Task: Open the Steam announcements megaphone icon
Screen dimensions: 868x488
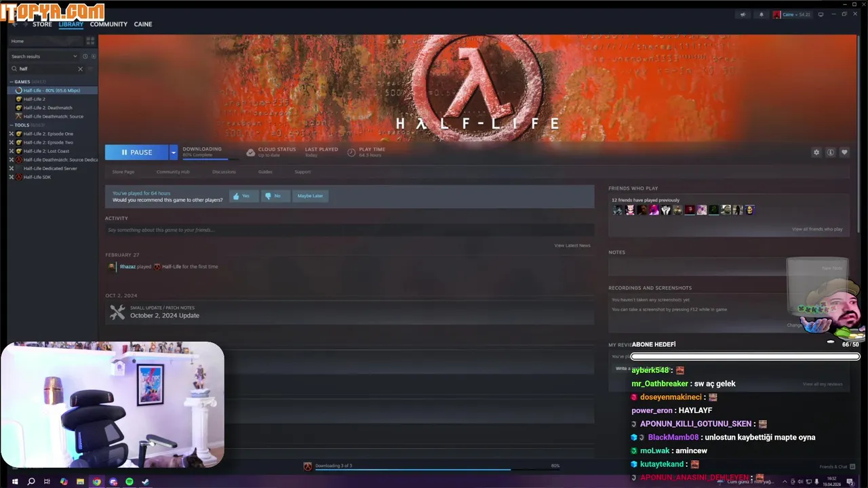Action: coord(743,14)
